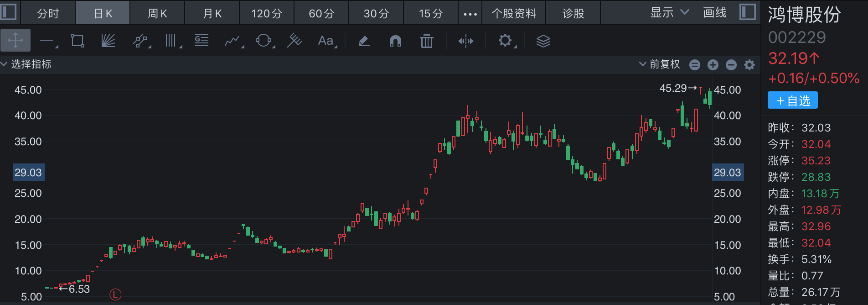Switch to the 周K weekly chart tab

(x=157, y=13)
